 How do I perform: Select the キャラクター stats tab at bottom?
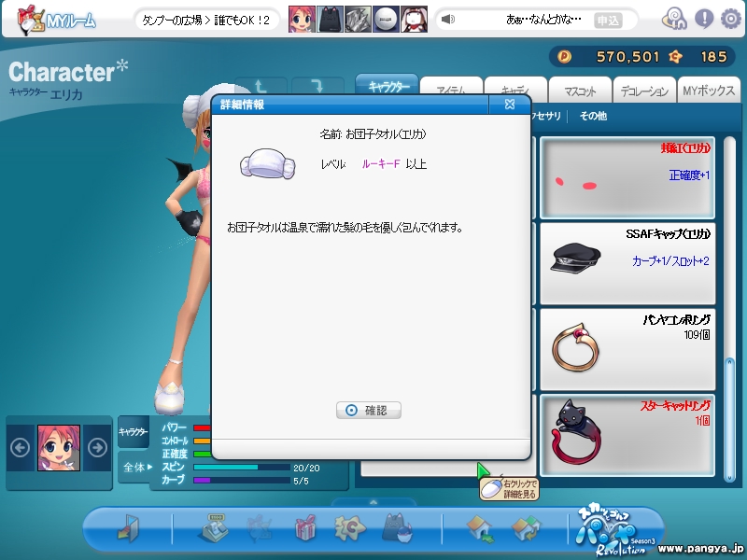coord(134,432)
